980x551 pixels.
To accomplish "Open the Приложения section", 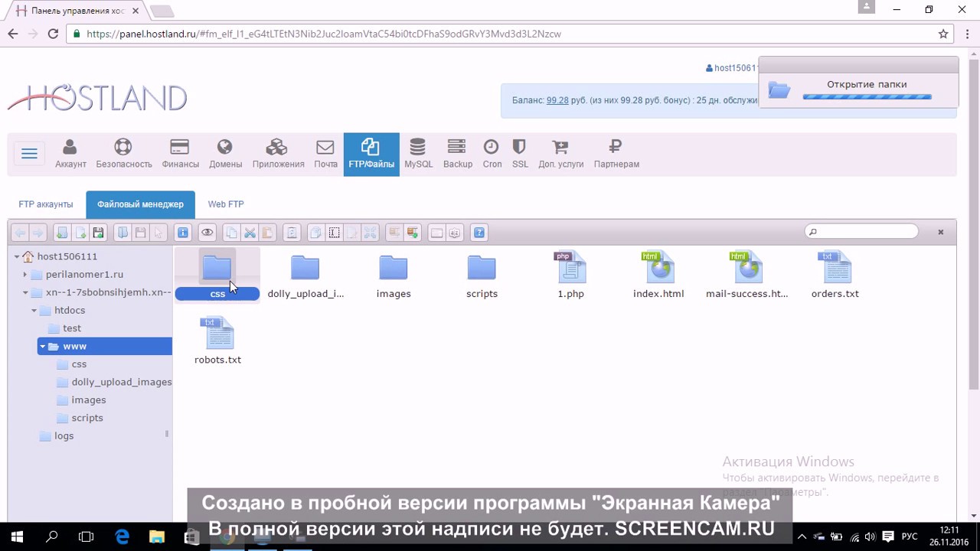I will coord(278,154).
